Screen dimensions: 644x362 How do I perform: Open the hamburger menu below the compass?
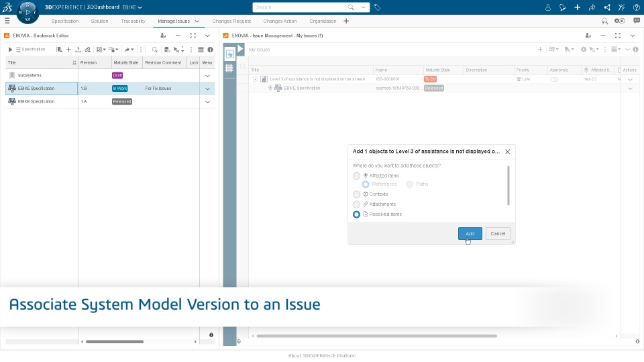pyautogui.click(x=7, y=21)
